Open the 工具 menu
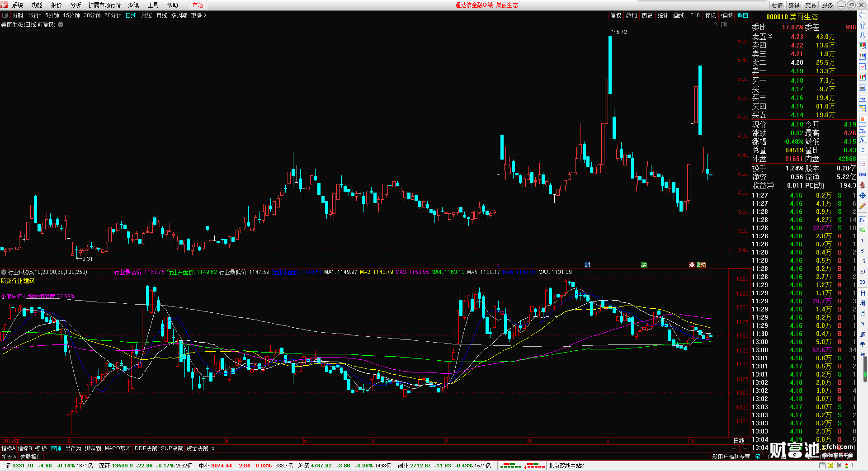 pyautogui.click(x=153, y=5)
